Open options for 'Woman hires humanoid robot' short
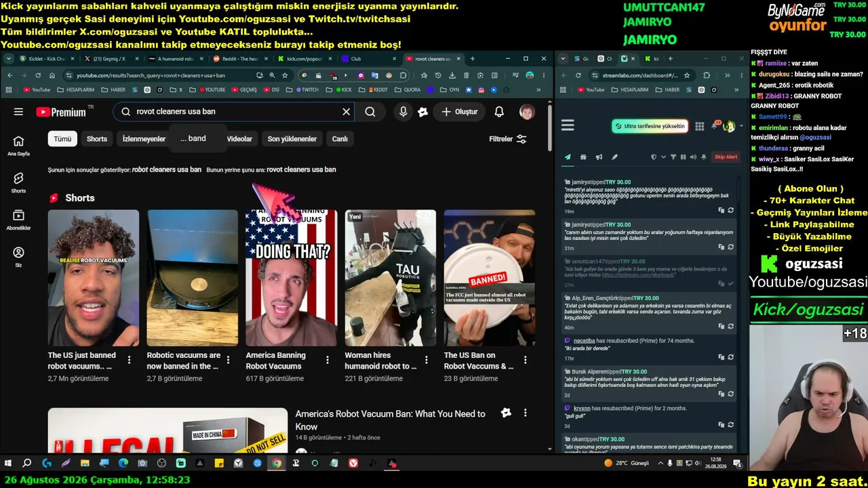The image size is (868, 488). click(x=427, y=360)
